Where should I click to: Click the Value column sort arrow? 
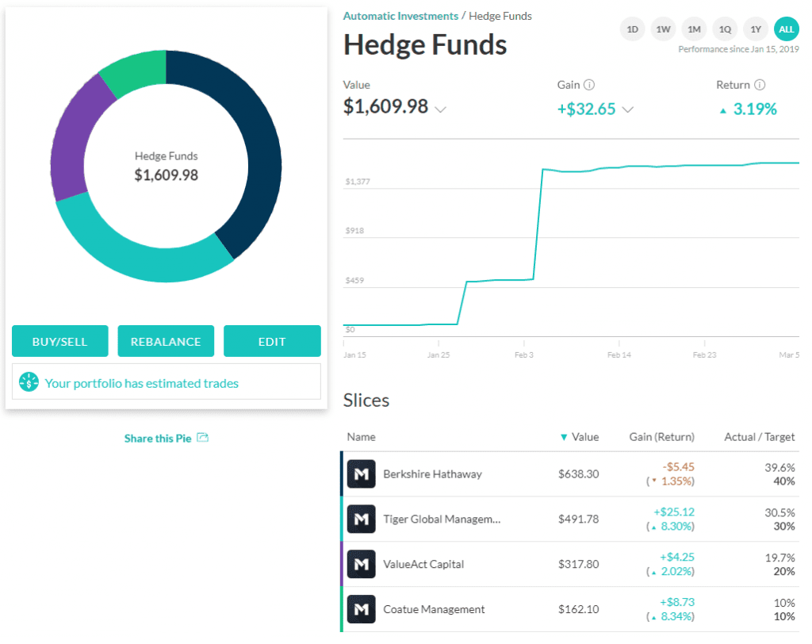tap(564, 437)
